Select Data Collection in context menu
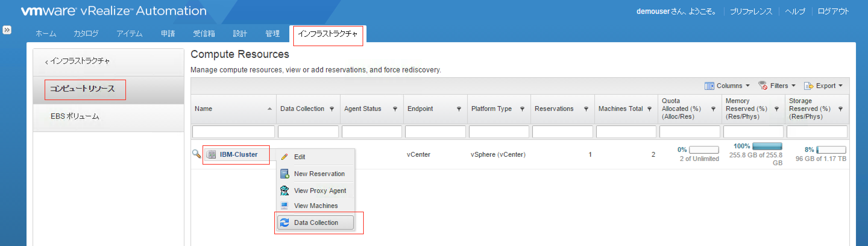This screenshot has height=246, width=868. pos(316,222)
